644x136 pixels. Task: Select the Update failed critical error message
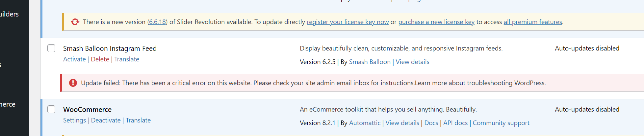(313, 83)
